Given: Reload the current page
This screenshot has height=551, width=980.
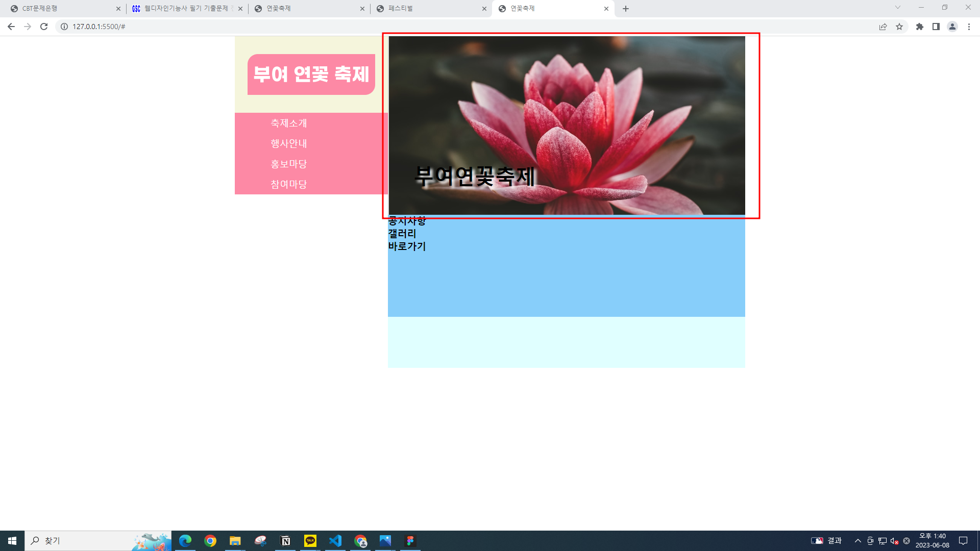Looking at the screenshot, I should [x=44, y=27].
